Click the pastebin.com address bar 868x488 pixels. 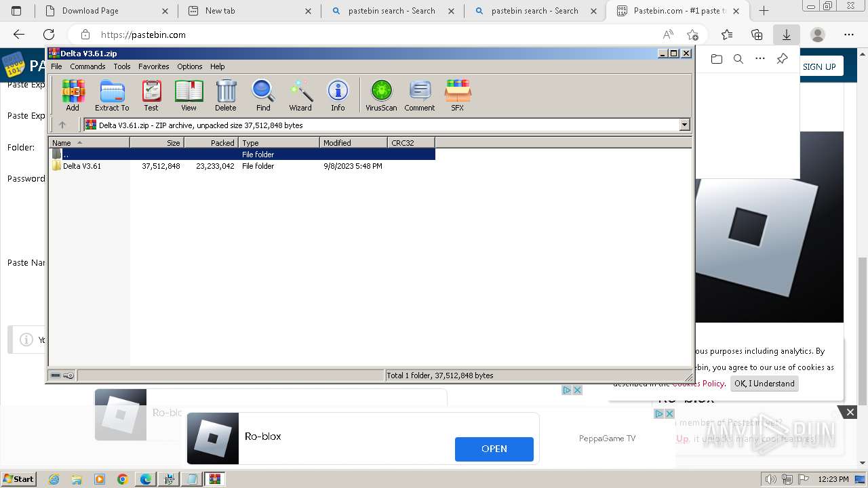(x=380, y=35)
